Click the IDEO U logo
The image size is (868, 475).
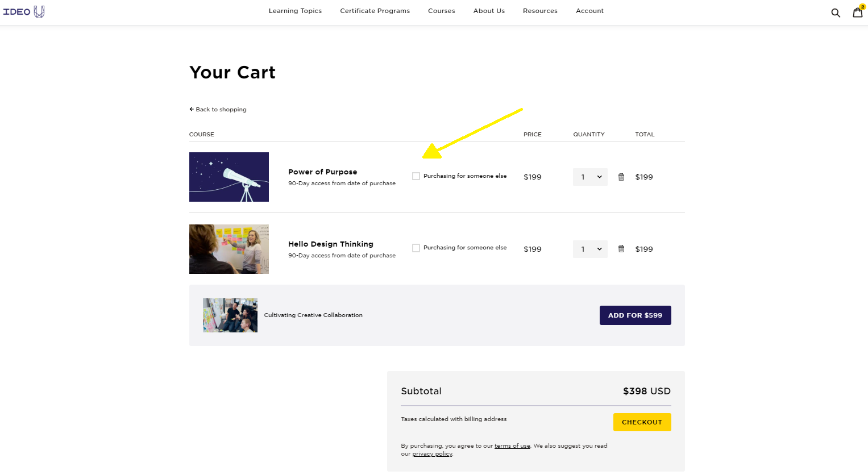click(x=24, y=11)
